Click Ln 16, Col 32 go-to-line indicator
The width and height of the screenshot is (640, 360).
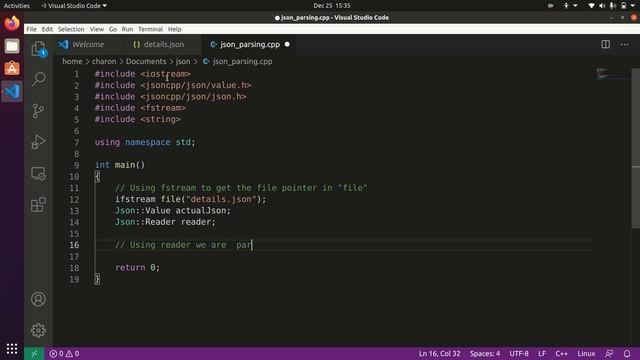[439, 353]
